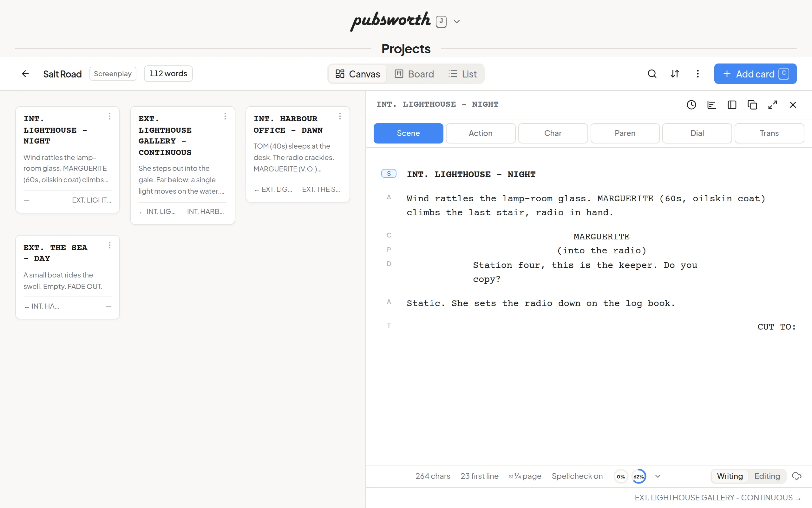This screenshot has height=508, width=812.
Task: Click the MARGUERITE character line in editor
Action: coord(601,237)
